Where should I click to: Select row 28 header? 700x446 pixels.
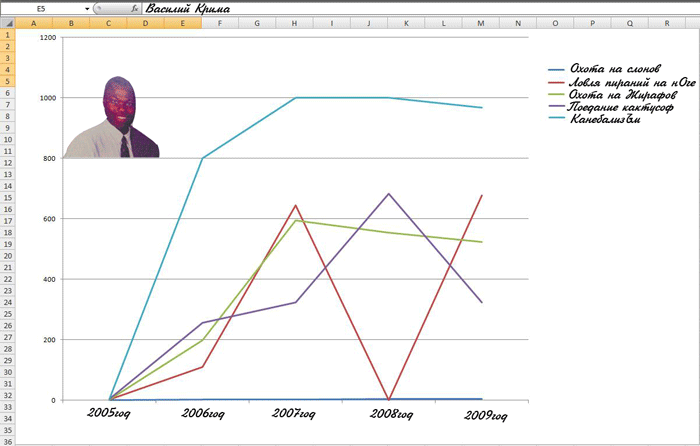[x=8, y=349]
